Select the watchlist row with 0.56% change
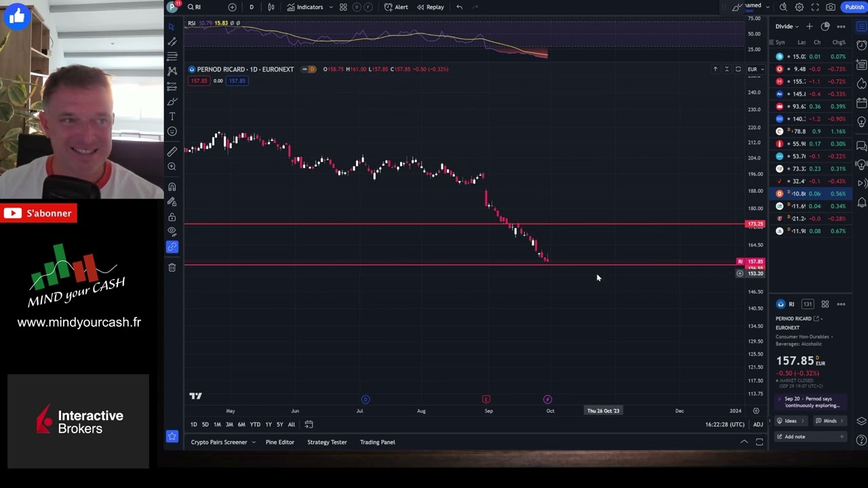 [811, 194]
